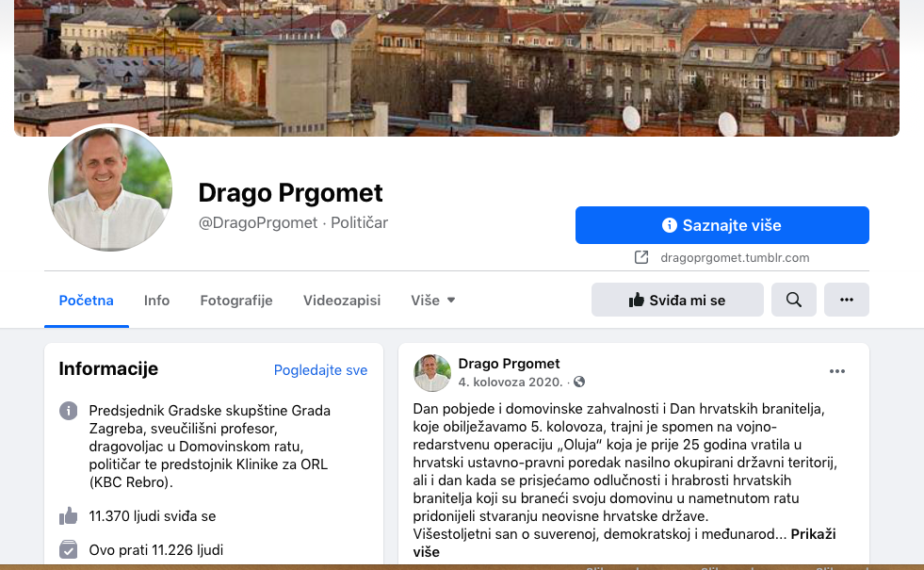The height and width of the screenshot is (570, 924).
Task: Open Pogledajte sve link in Informacije
Action: point(320,370)
